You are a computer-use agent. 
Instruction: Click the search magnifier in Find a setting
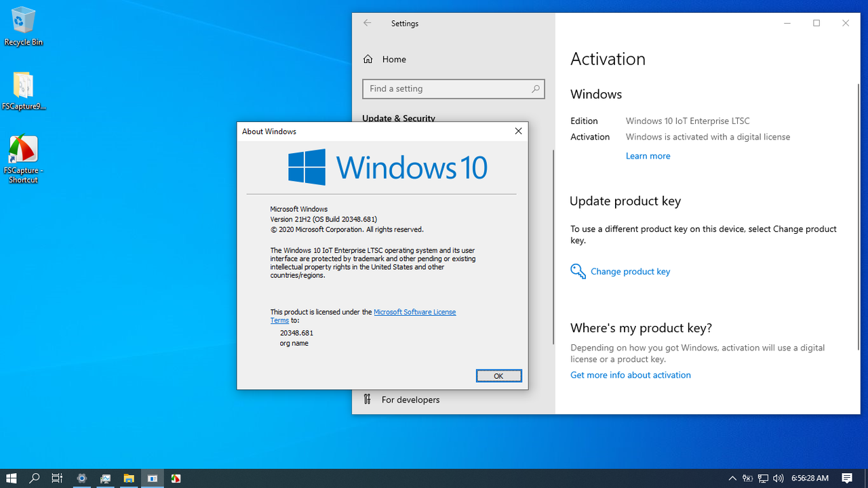coord(536,89)
